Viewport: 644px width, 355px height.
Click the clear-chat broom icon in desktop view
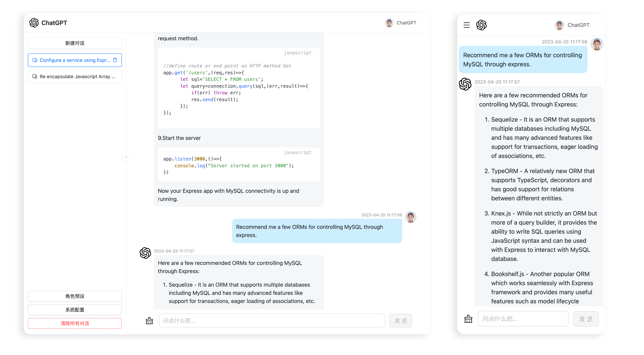point(149,321)
